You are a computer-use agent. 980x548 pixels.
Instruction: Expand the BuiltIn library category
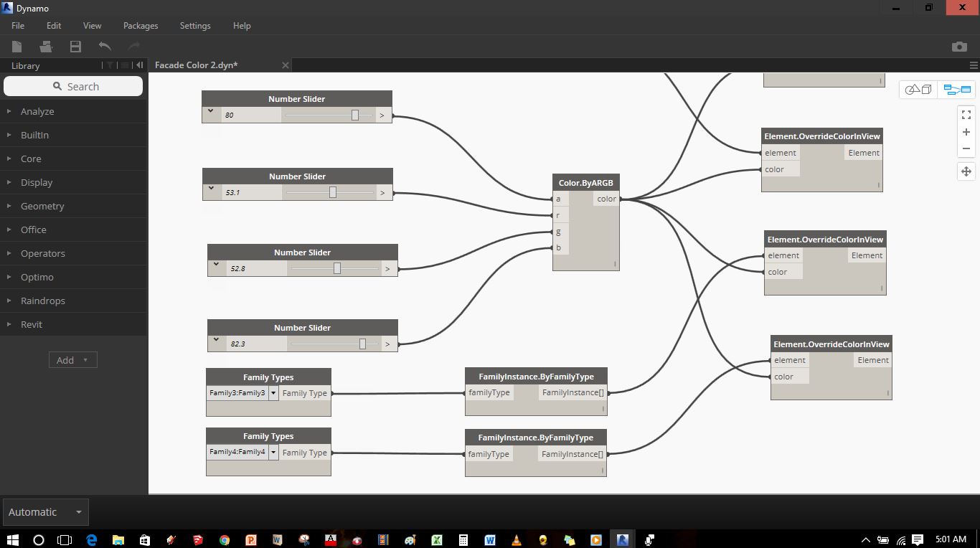pos(73,135)
